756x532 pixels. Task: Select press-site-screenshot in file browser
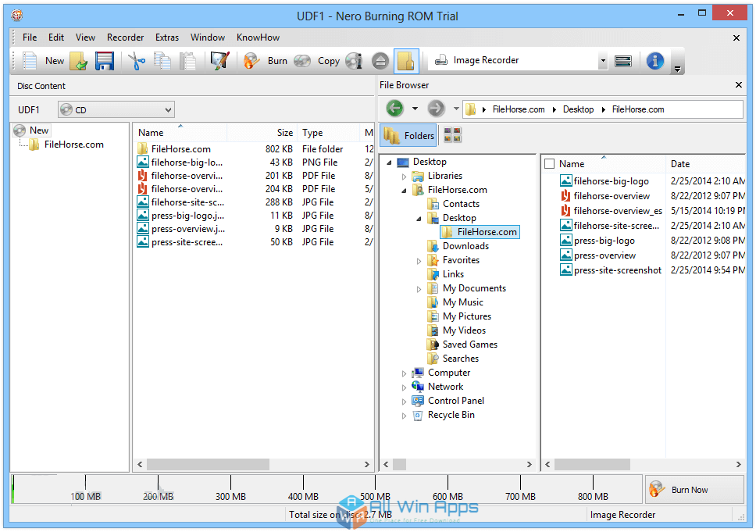pos(611,270)
